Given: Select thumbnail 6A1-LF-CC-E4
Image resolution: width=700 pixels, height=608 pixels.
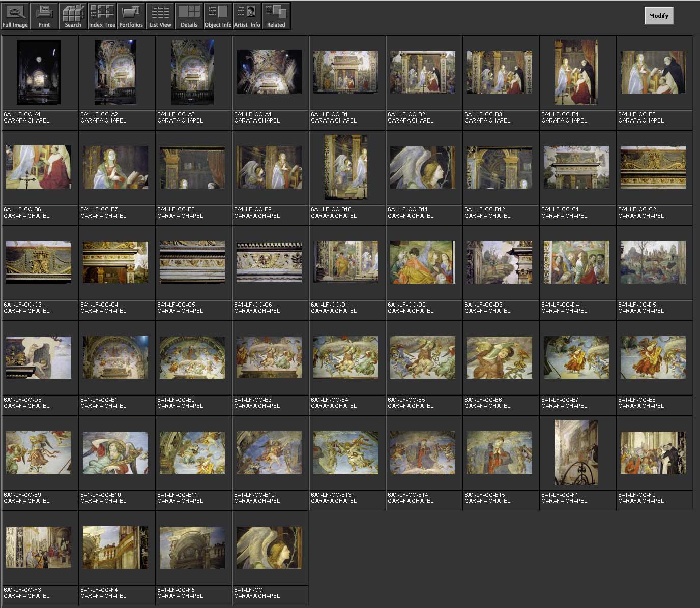Looking at the screenshot, I should pyautogui.click(x=346, y=357).
